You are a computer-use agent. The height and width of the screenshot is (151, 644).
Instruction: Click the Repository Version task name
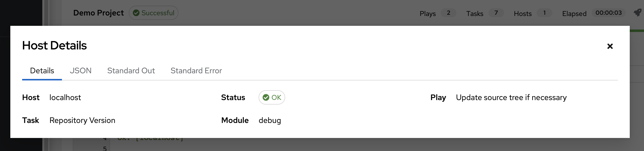coord(82,120)
